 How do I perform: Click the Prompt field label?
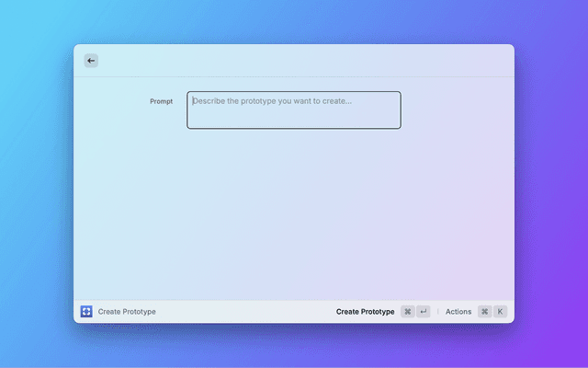[161, 101]
